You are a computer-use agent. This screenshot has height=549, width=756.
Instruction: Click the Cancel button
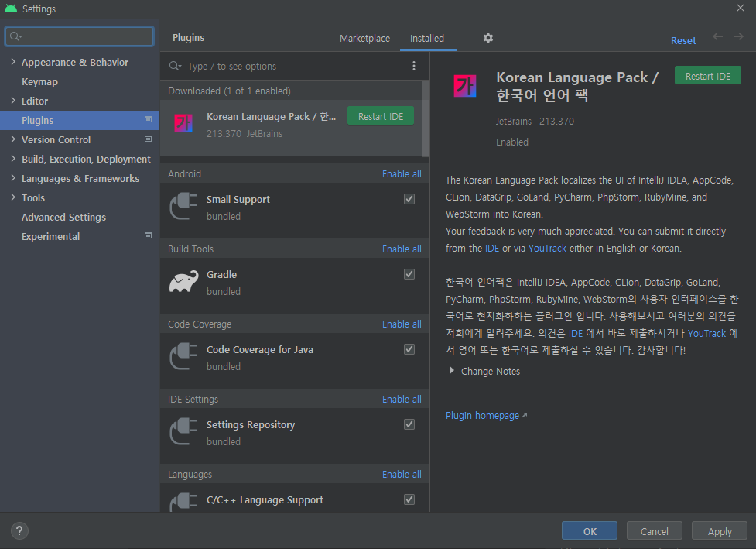pyautogui.click(x=655, y=530)
